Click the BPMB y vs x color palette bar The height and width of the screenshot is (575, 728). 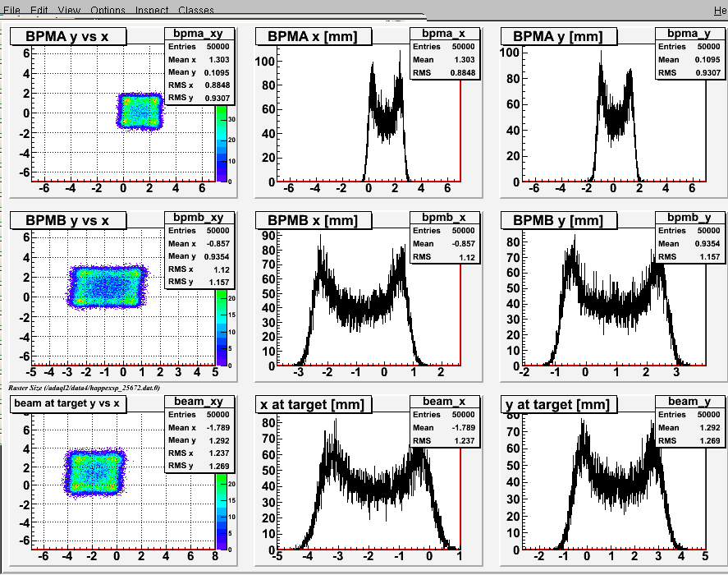click(x=222, y=327)
